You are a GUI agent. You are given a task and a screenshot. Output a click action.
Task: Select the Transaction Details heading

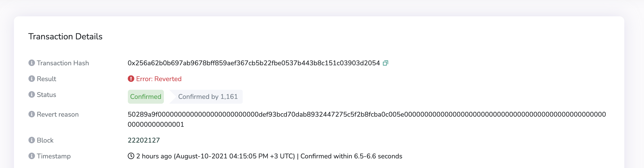point(66,36)
